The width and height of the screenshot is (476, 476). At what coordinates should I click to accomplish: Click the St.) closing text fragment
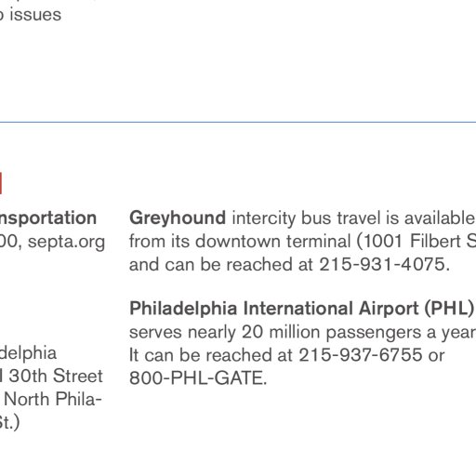tap(9, 422)
